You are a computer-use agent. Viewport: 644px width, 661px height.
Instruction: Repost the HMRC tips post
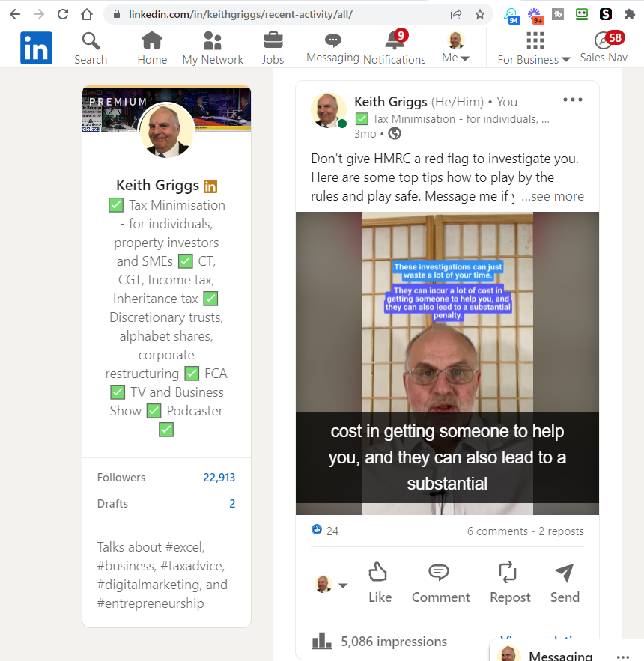[x=509, y=580]
